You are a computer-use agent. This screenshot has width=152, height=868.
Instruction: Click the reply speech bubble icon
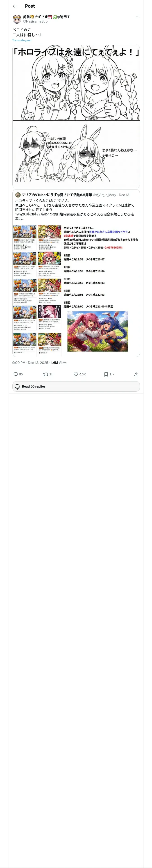[x=16, y=374]
